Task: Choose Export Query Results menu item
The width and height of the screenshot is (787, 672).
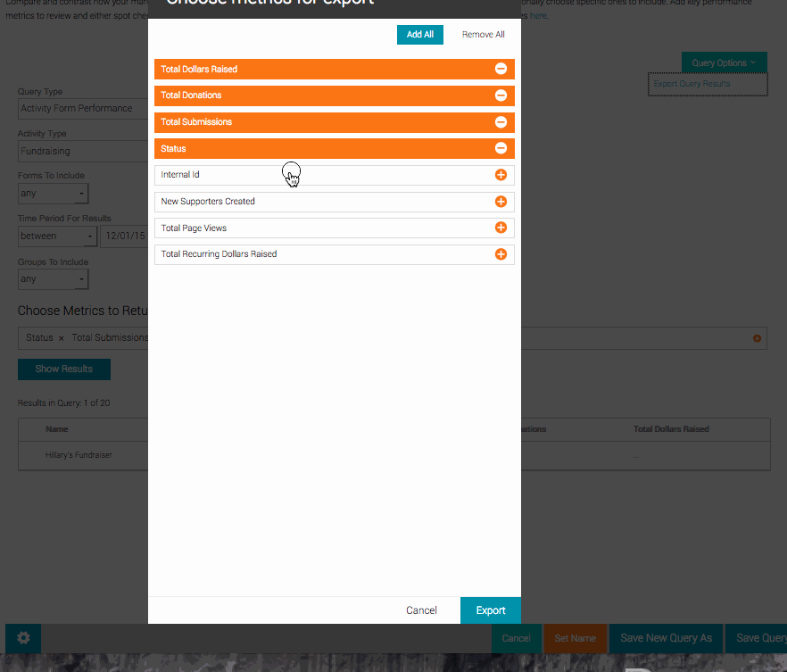Action: 708,84
